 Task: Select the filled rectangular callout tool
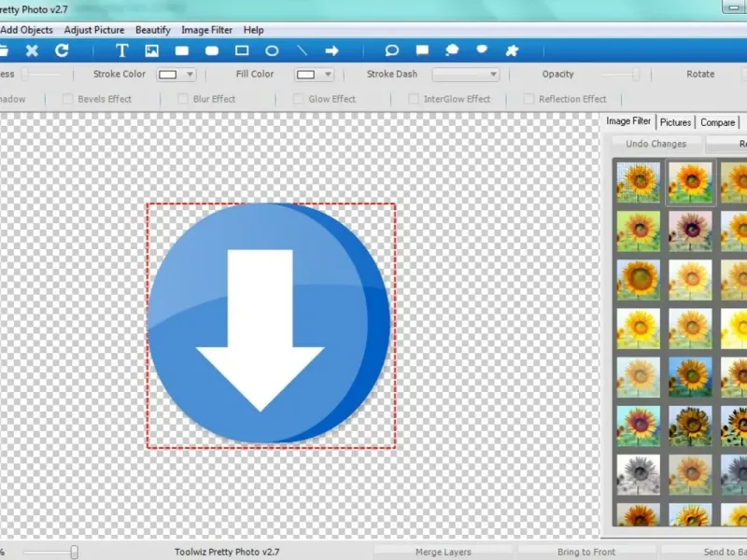tap(422, 50)
